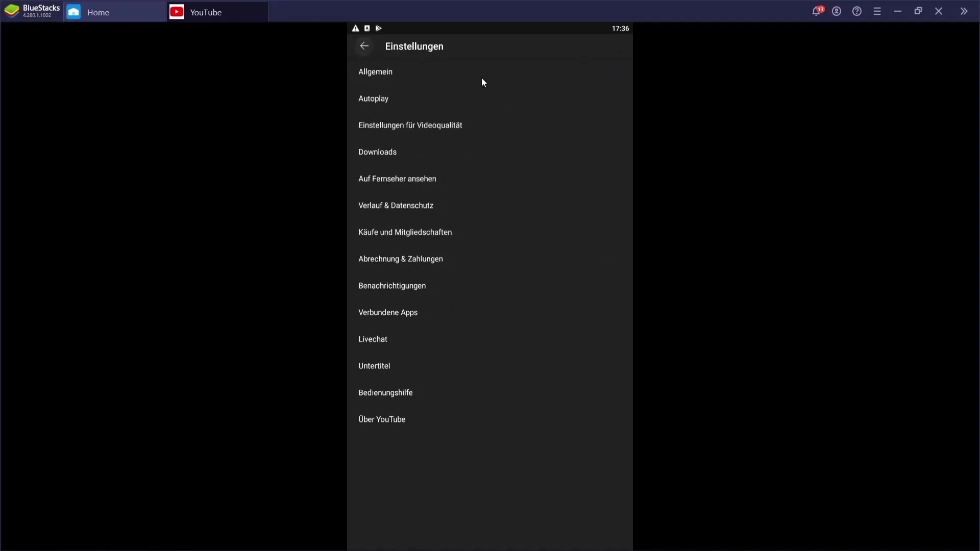The height and width of the screenshot is (551, 980).
Task: Toggle Auf Fernseher ansehen setting
Action: tap(398, 178)
